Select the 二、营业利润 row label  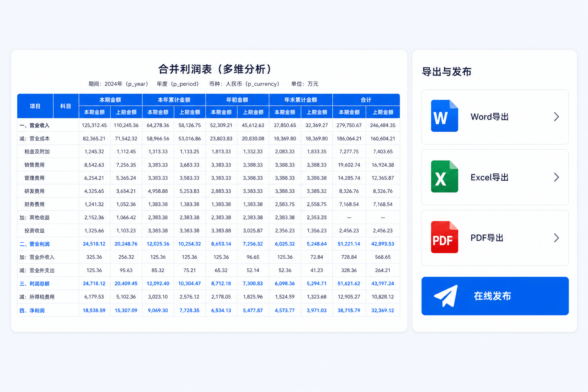[x=34, y=244]
